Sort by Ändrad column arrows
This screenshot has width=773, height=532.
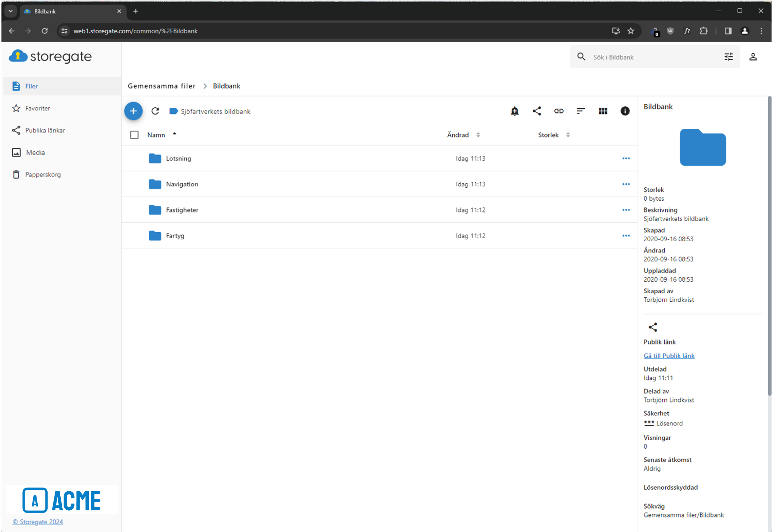pyautogui.click(x=478, y=135)
